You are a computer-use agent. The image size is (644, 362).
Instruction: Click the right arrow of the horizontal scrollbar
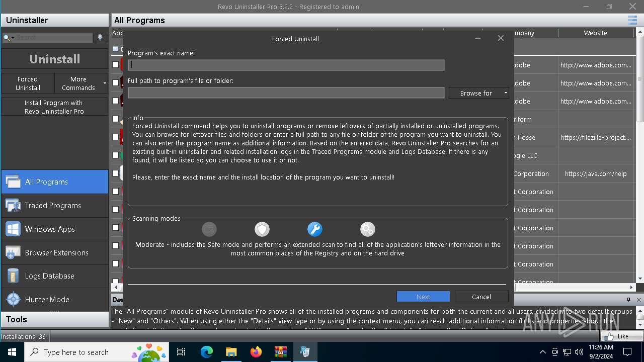[x=632, y=287]
